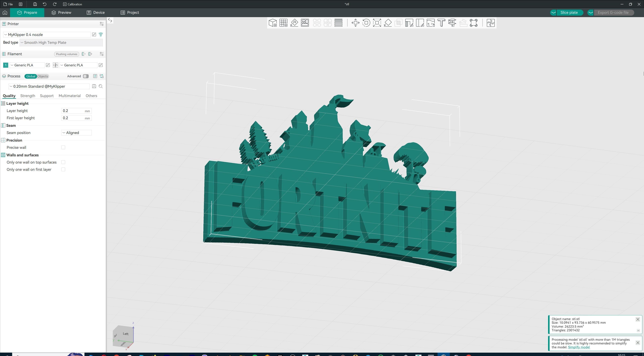Add a filament with plus icon

(x=90, y=54)
